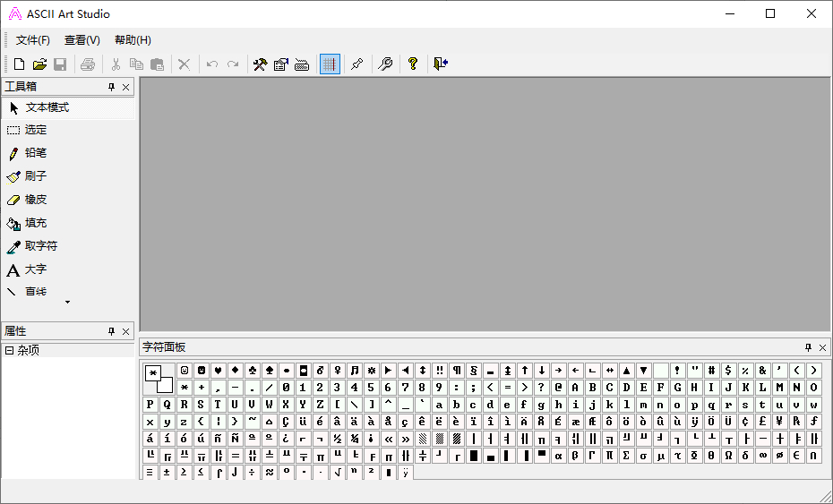
Task: Click the Redo arrow icon
Action: (x=233, y=64)
